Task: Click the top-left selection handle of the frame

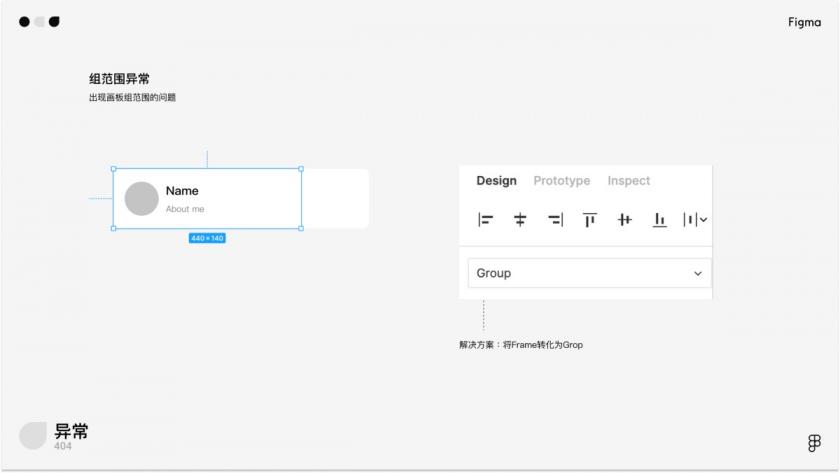Action: click(114, 169)
